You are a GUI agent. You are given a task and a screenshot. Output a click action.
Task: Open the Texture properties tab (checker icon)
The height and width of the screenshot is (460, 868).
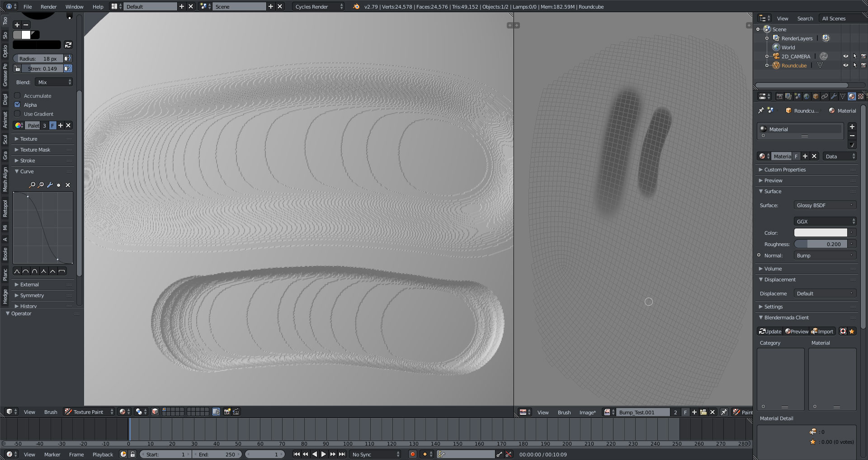(x=861, y=96)
